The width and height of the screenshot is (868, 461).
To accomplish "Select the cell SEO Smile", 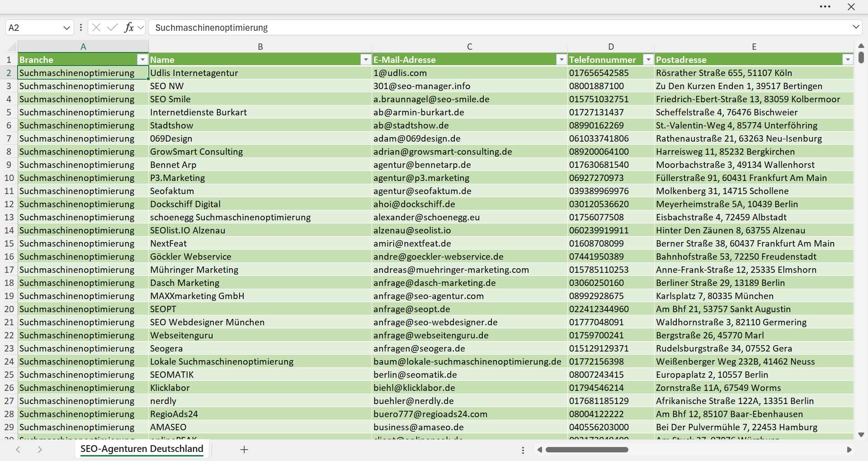I will coord(260,99).
